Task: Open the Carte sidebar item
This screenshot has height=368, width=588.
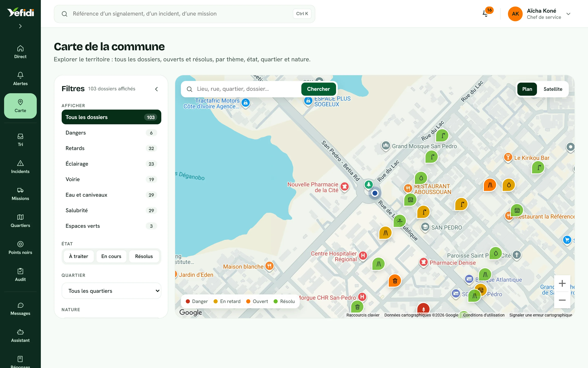Action: coord(20,106)
